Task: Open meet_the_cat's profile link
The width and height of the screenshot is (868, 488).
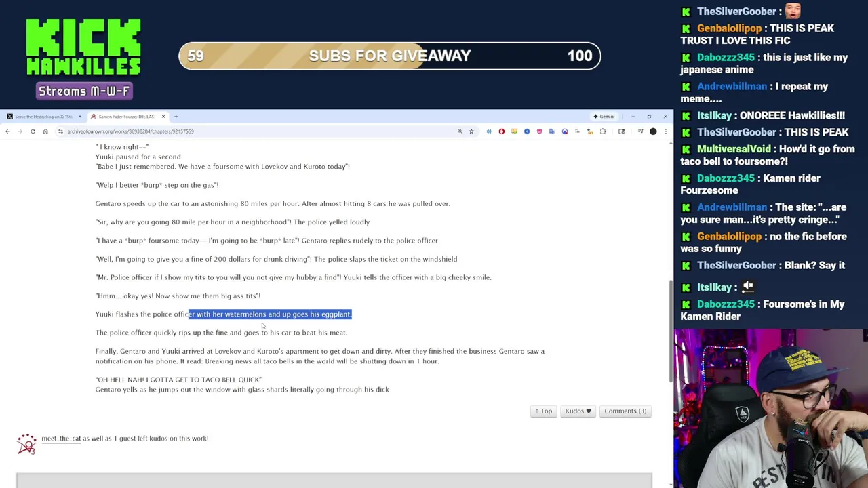Action: [x=61, y=439]
